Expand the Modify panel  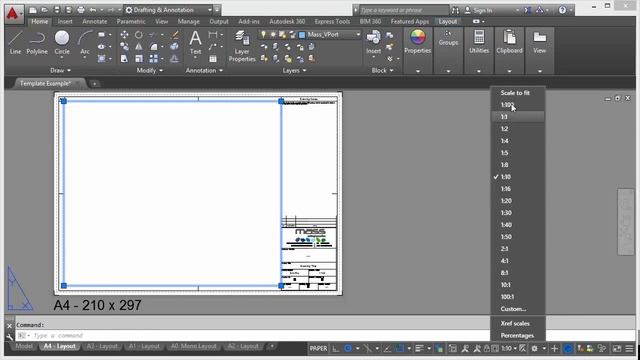click(x=150, y=70)
